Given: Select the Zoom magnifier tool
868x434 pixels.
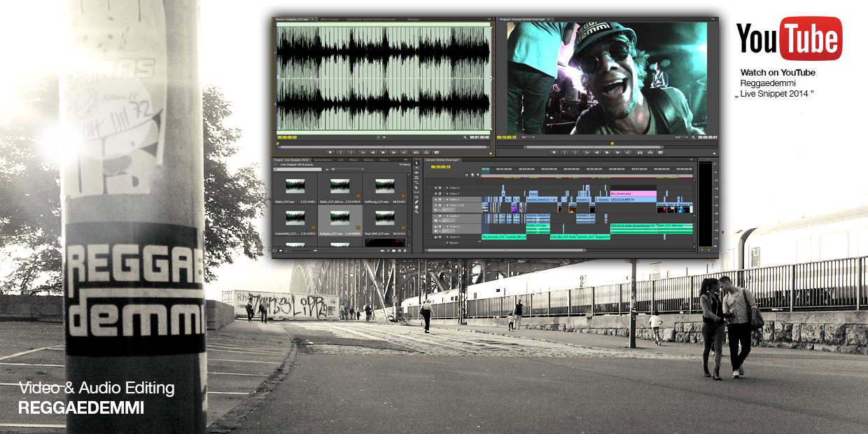Looking at the screenshot, I should (x=416, y=212).
